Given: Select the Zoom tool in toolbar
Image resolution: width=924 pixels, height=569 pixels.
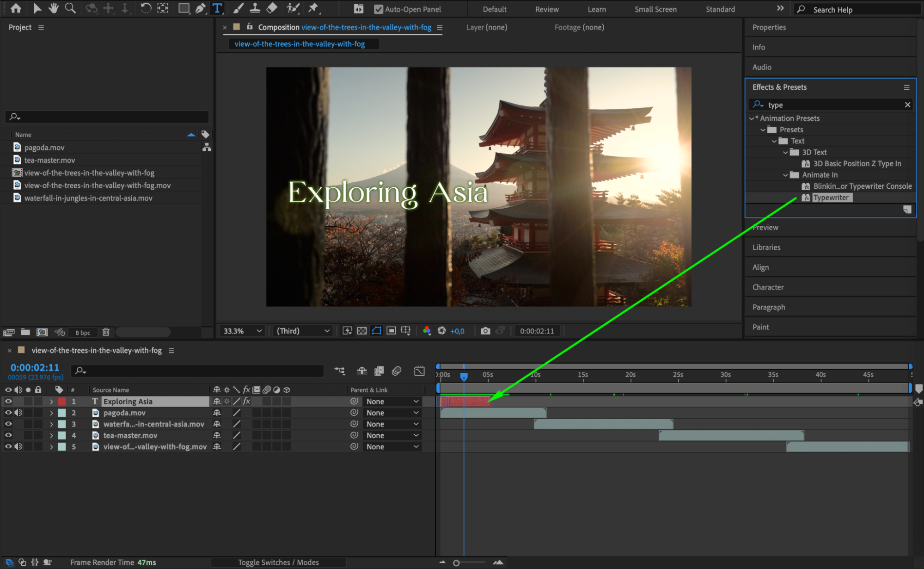Looking at the screenshot, I should [70, 8].
